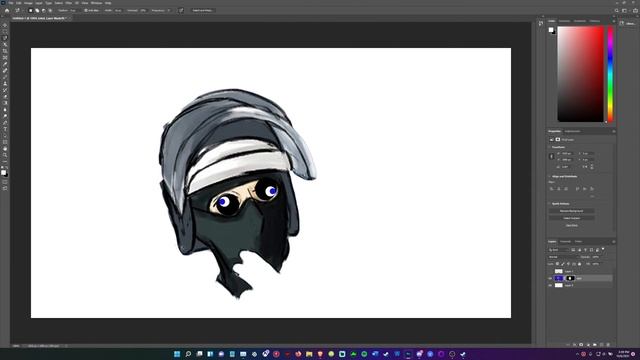Switch to the Swatches tab
The height and width of the screenshot is (360, 640).
(x=564, y=21)
